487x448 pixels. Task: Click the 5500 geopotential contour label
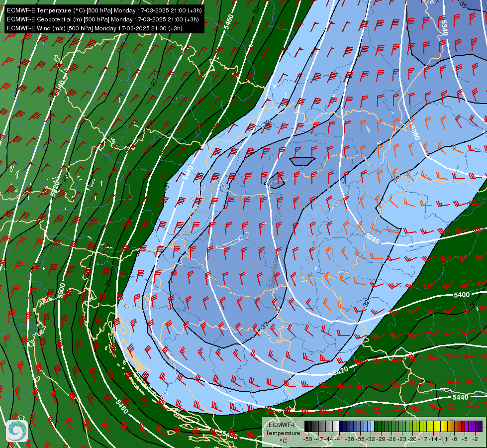(62, 291)
